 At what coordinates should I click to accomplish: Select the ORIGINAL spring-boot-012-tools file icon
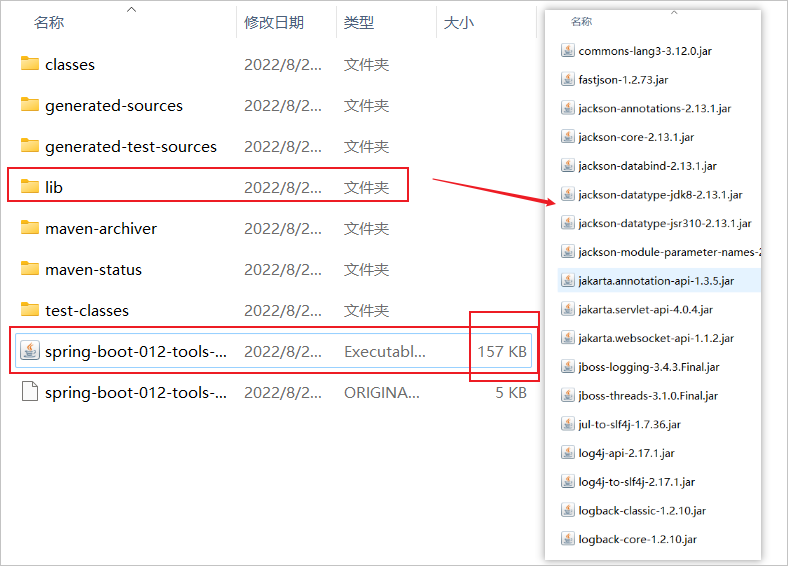[x=30, y=392]
